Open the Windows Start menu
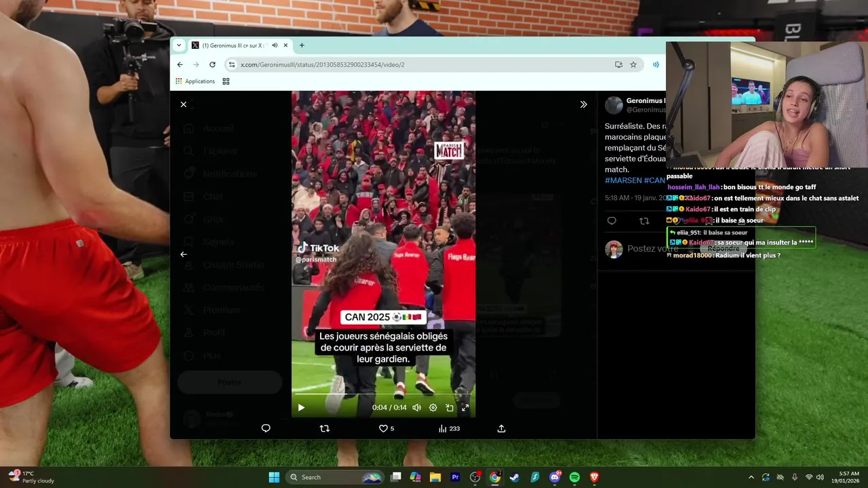868x488 pixels. tap(274, 477)
